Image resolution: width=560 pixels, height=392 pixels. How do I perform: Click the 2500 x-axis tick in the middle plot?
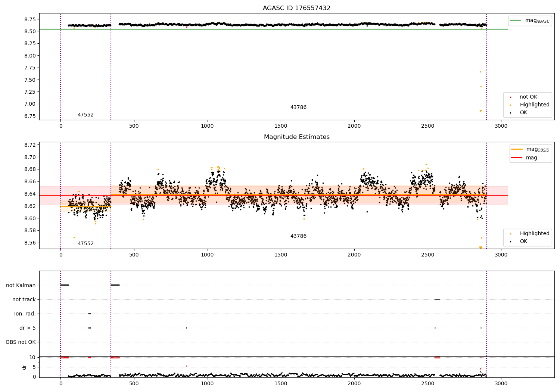click(x=427, y=255)
